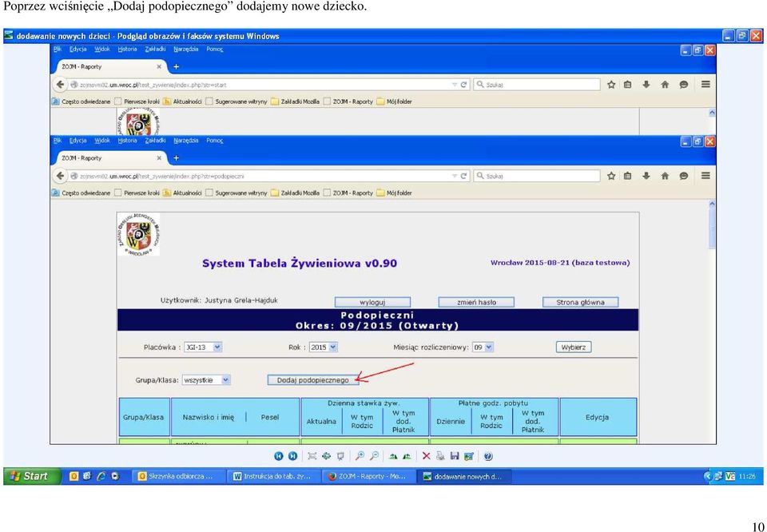
Task: Open image for editing in picture viewer
Action: tap(469, 456)
